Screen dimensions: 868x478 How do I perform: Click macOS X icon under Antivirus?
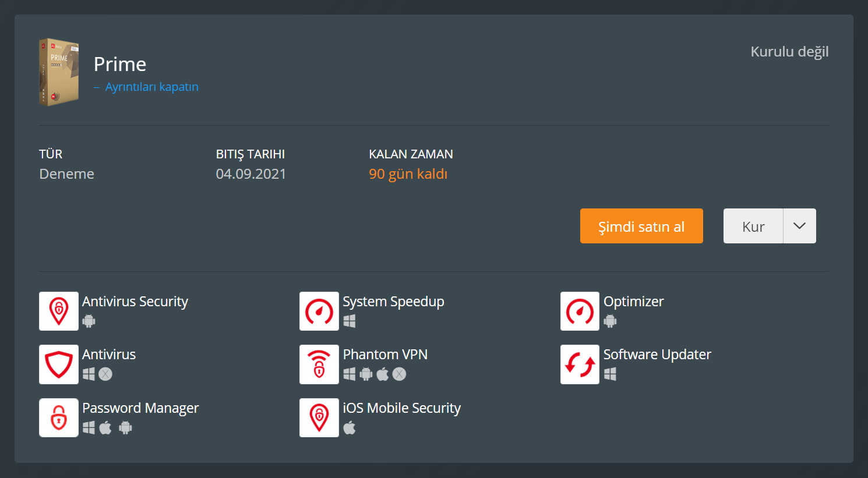pos(105,374)
